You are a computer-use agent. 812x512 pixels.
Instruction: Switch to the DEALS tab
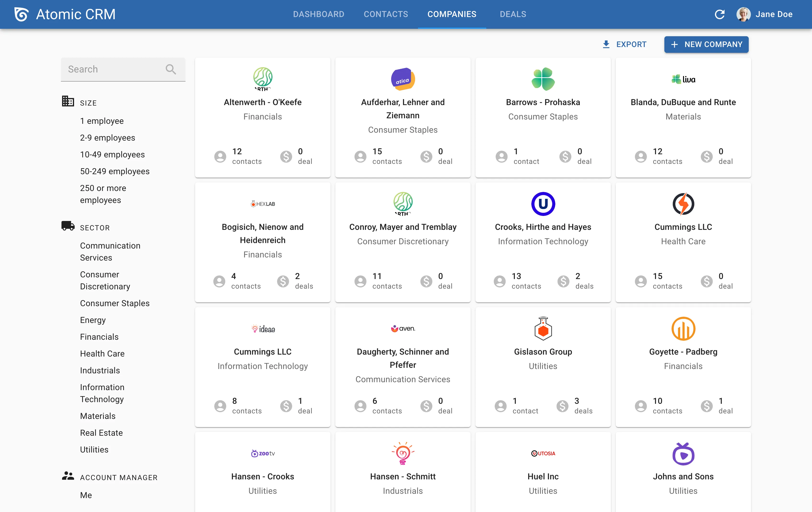pos(513,14)
